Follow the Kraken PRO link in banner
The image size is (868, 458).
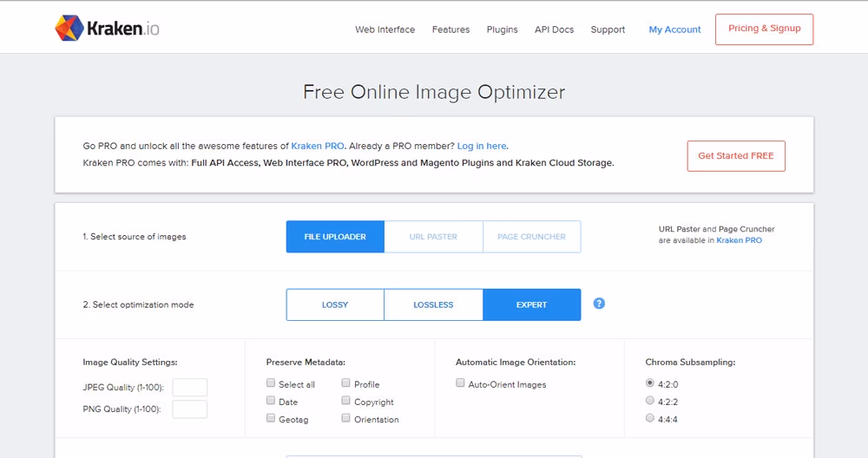tap(318, 146)
